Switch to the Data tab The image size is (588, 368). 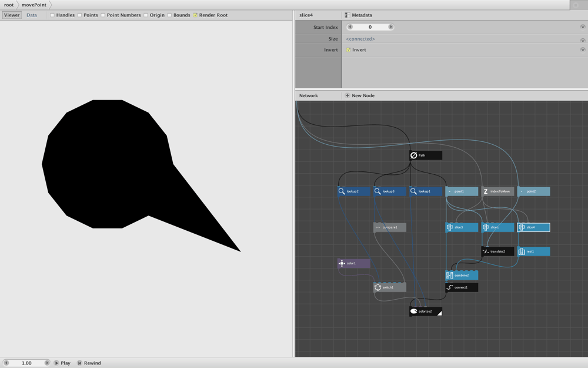click(32, 15)
